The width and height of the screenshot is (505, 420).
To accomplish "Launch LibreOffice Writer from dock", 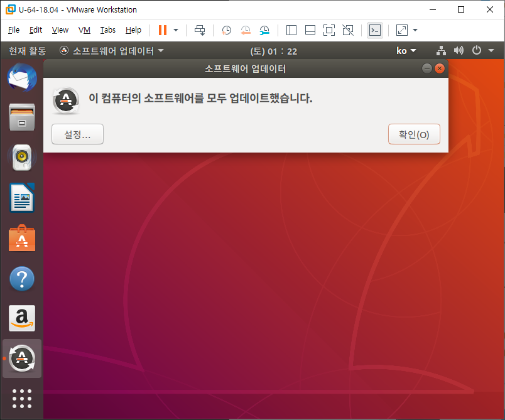I will (22, 198).
